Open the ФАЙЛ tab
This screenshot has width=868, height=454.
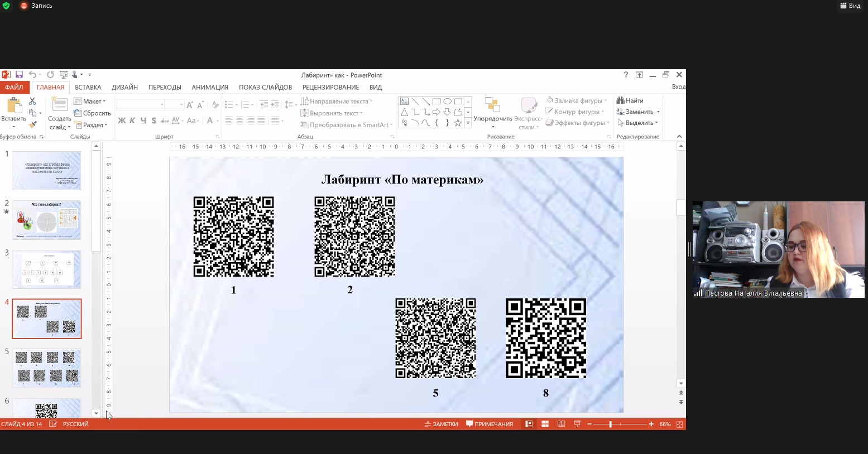[14, 87]
